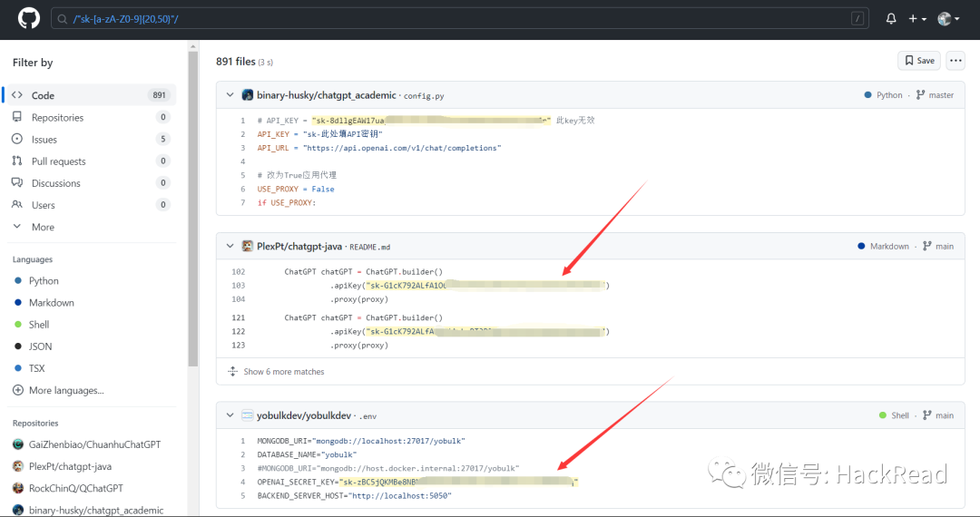The width and height of the screenshot is (980, 517).
Task: Click the Shell green color dot
Action: pyautogui.click(x=18, y=324)
